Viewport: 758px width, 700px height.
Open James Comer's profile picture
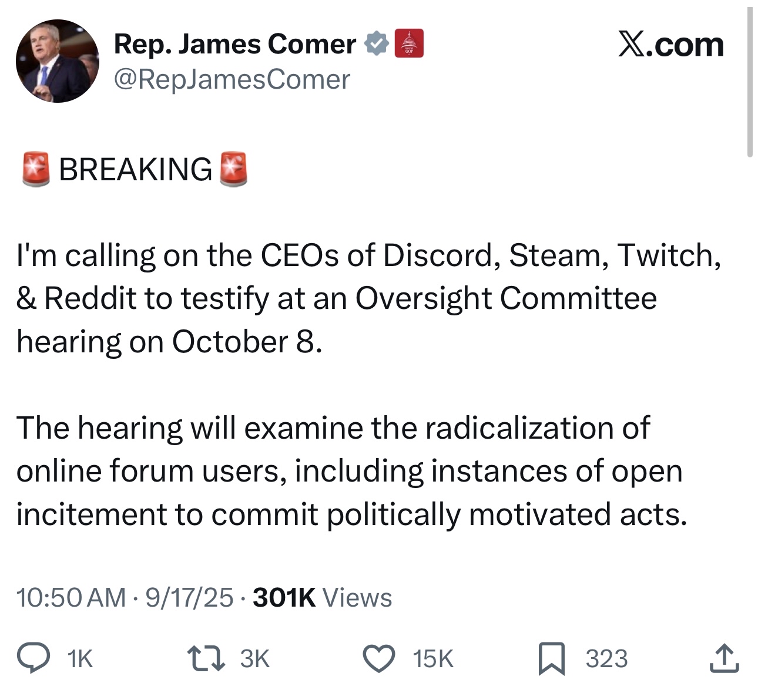click(58, 61)
